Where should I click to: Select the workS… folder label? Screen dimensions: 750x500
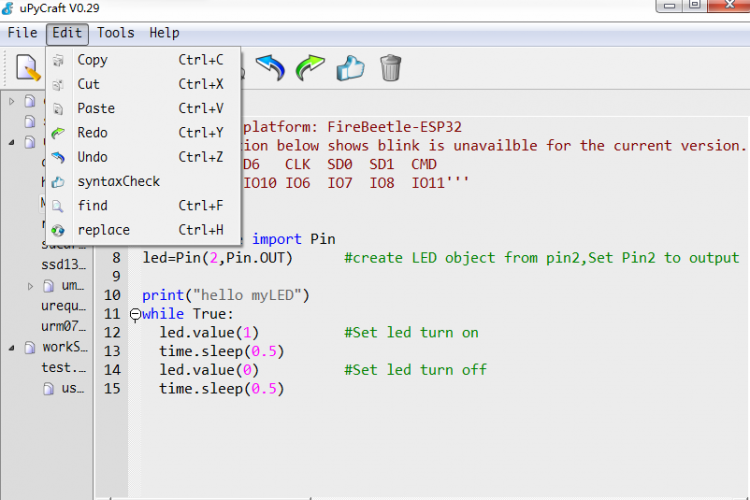pyautogui.click(x=65, y=347)
